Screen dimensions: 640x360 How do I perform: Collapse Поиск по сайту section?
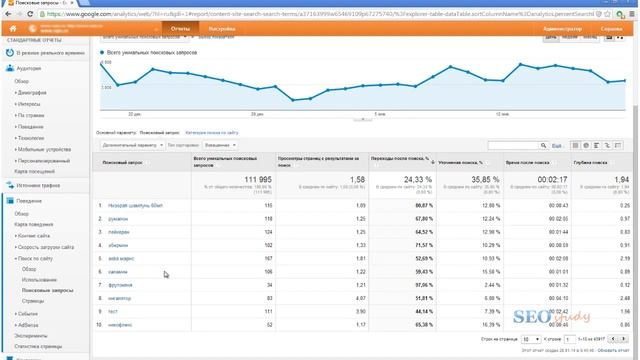coord(34,259)
